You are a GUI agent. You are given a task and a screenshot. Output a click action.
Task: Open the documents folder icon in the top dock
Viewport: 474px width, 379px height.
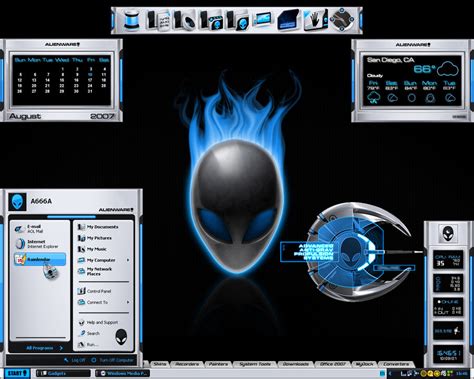click(x=159, y=20)
